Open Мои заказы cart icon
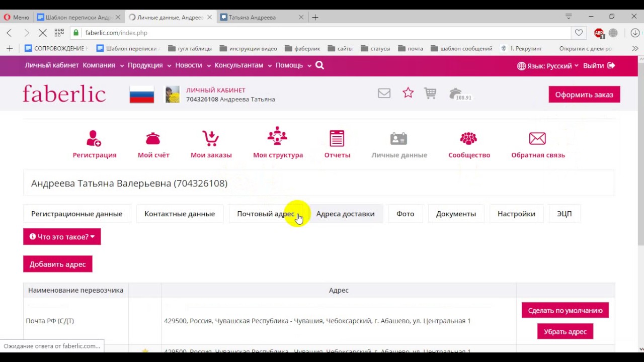644x362 pixels. click(x=211, y=144)
